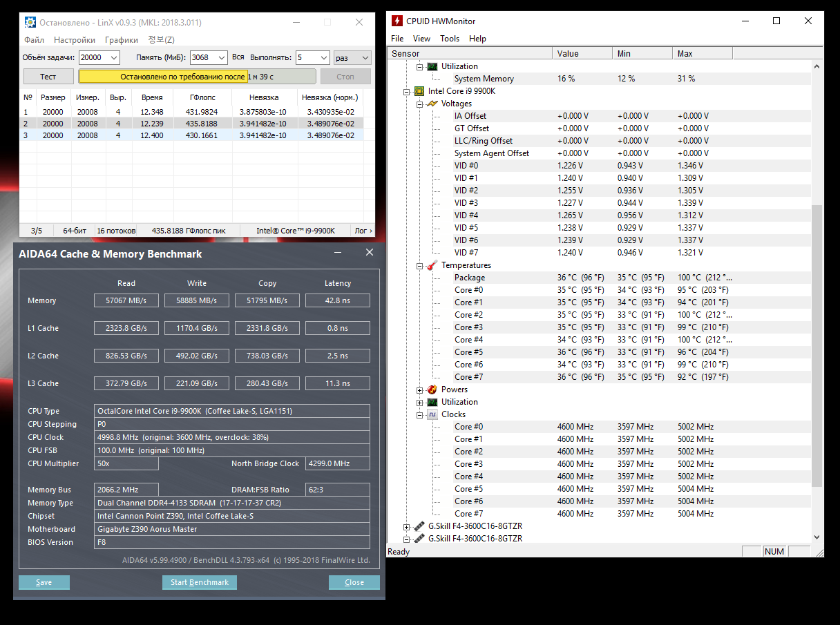Click the Max column header in HWMonitor
The height and width of the screenshot is (625, 840).
point(703,53)
